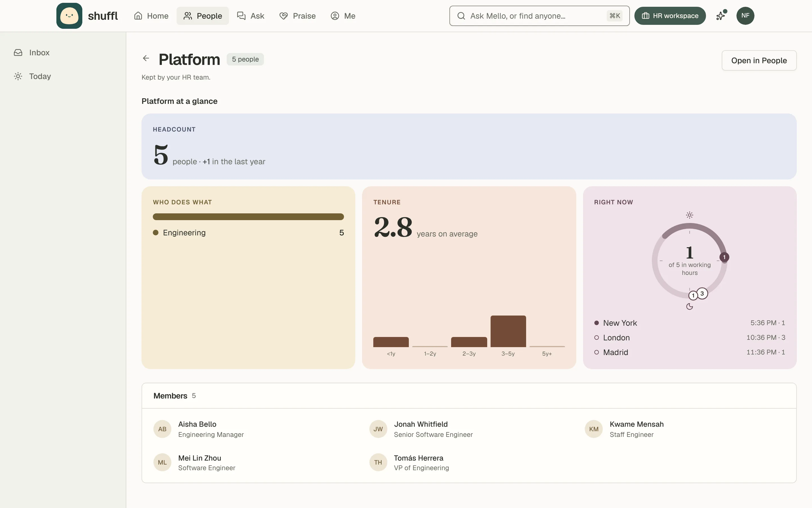Screen dimensions: 812x508
Task: Click the Engineering legend entry
Action: click(x=248, y=233)
